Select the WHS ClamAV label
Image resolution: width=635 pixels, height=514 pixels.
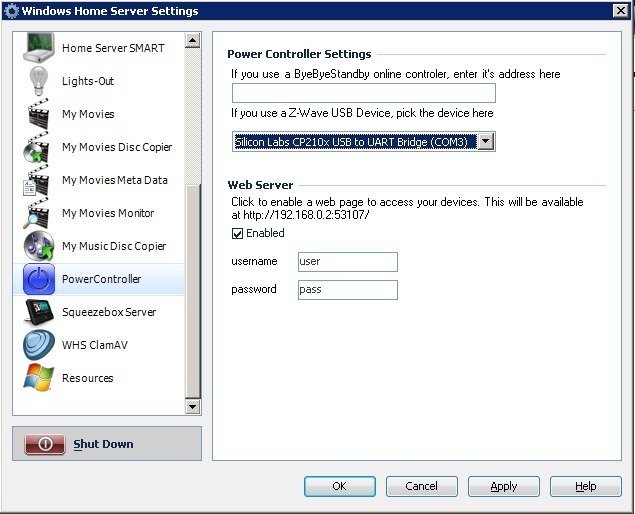point(95,345)
